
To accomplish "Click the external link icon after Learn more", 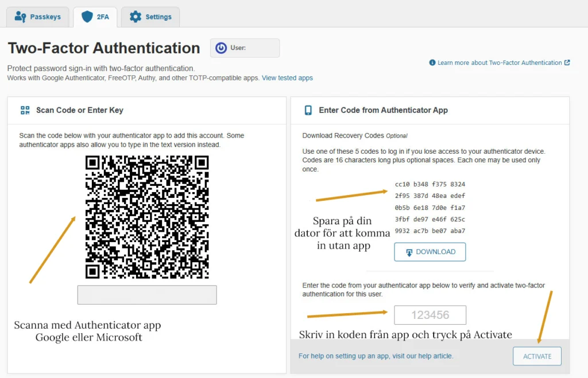I will 567,63.
